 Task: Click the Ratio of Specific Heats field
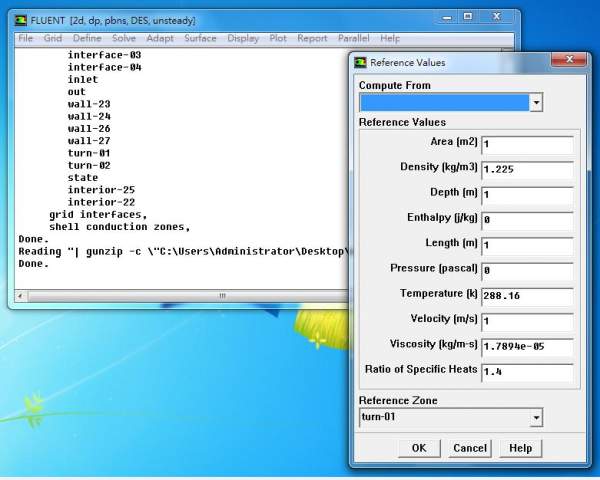point(527,372)
